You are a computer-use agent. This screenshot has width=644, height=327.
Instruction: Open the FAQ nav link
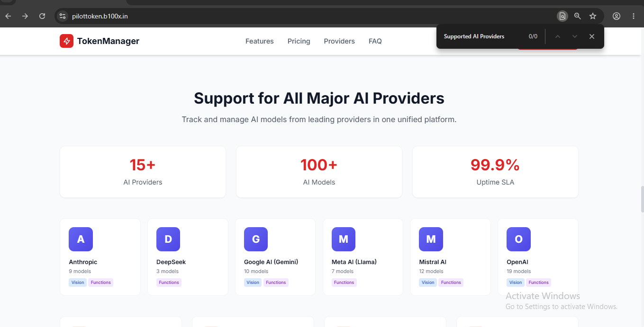tap(375, 41)
